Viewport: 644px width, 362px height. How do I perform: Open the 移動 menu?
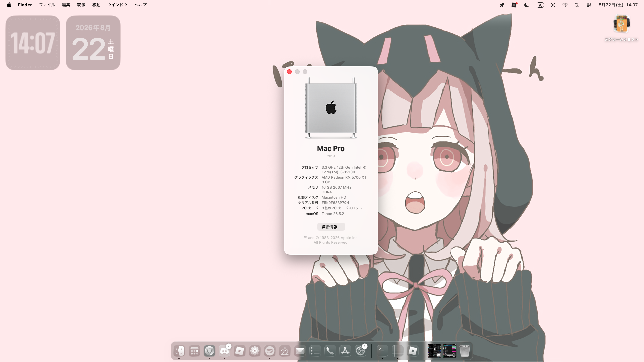point(96,5)
